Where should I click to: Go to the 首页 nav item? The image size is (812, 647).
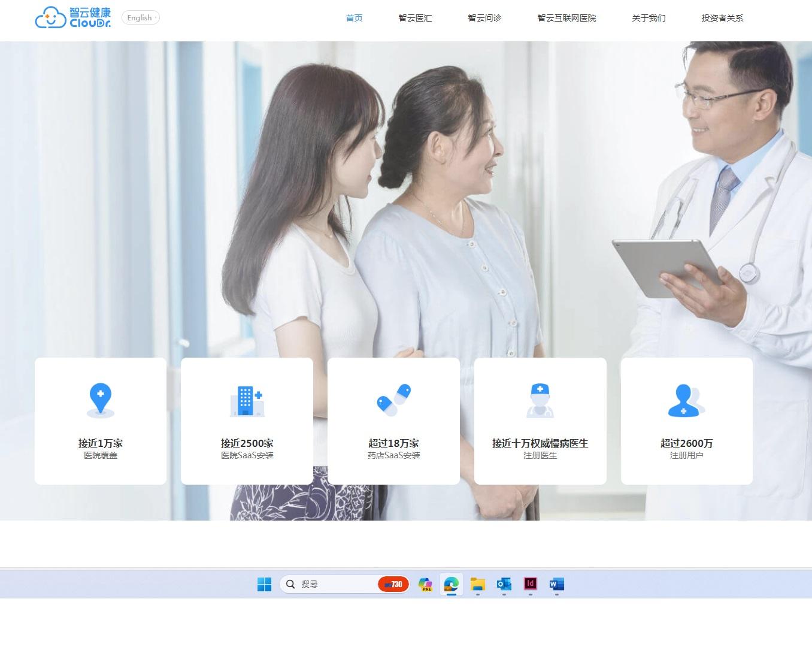click(x=354, y=18)
